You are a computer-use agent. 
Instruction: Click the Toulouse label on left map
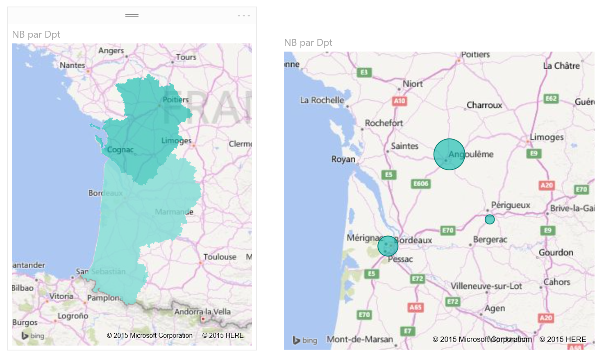[x=220, y=257]
